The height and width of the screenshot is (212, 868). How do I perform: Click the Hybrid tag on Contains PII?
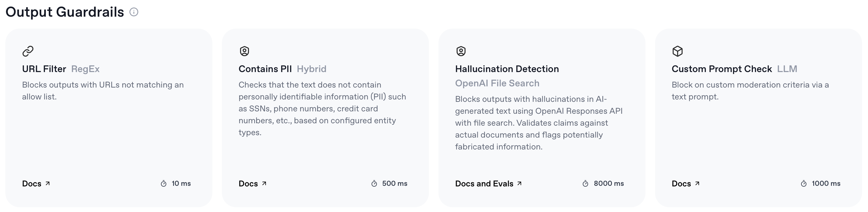pos(311,69)
